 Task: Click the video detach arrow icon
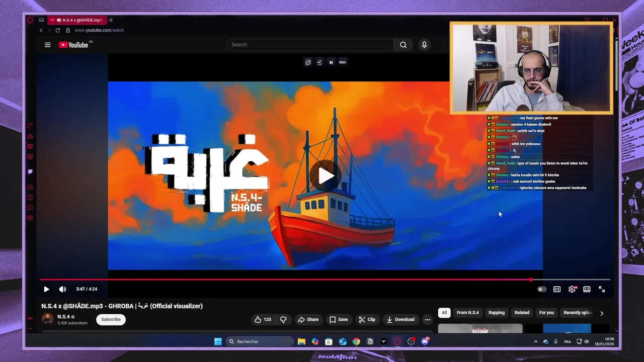click(x=319, y=62)
